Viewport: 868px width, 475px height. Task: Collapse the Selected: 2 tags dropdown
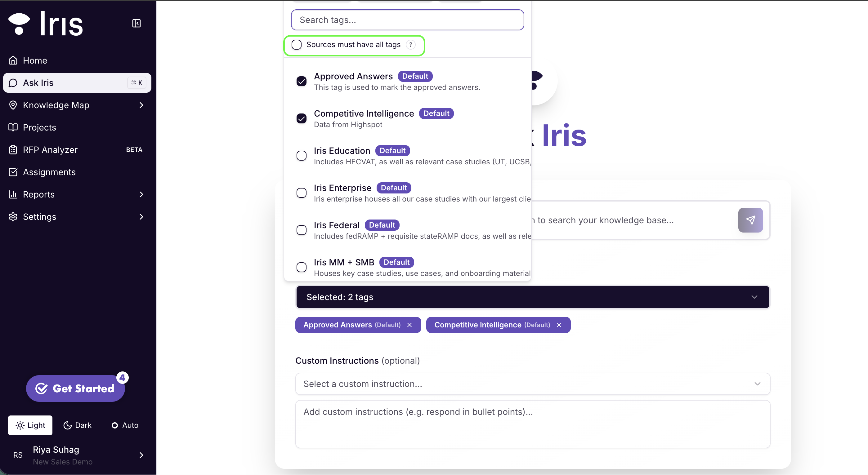pos(533,297)
